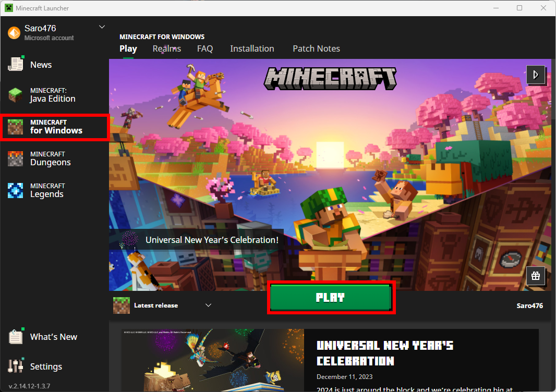Screen dimensions: 556x392
Task: Expand the Latest release version dropdown
Action: (209, 305)
